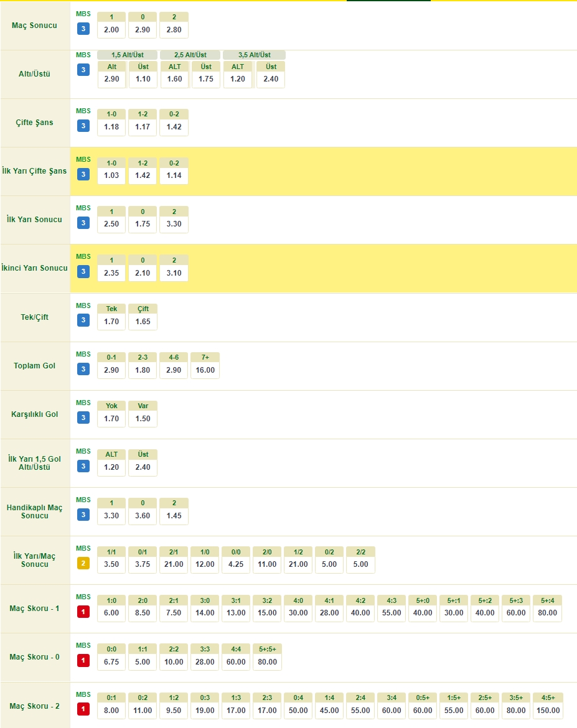
Task: Choose Karşılıklı Gol Var at 1.50
Action: (x=143, y=419)
